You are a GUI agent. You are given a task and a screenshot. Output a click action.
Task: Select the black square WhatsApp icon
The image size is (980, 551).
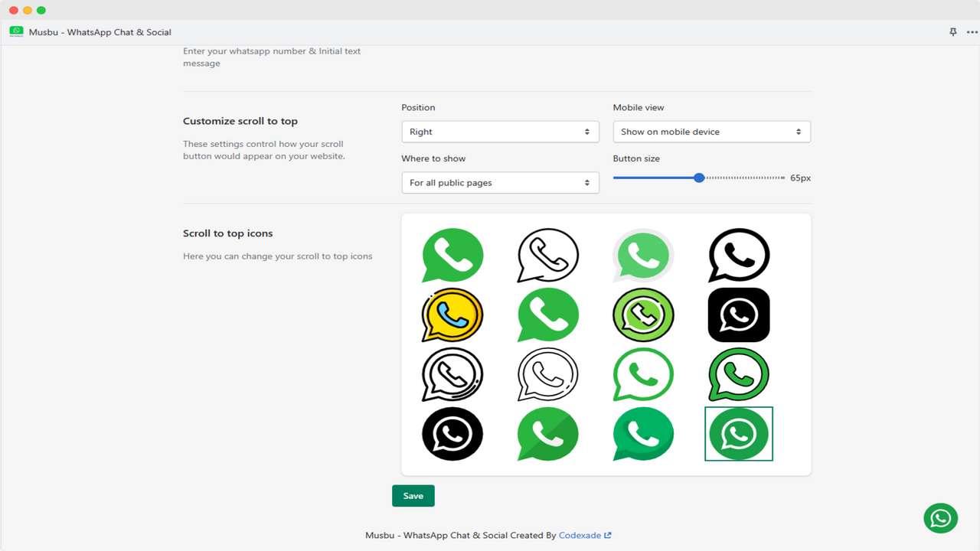(x=738, y=315)
